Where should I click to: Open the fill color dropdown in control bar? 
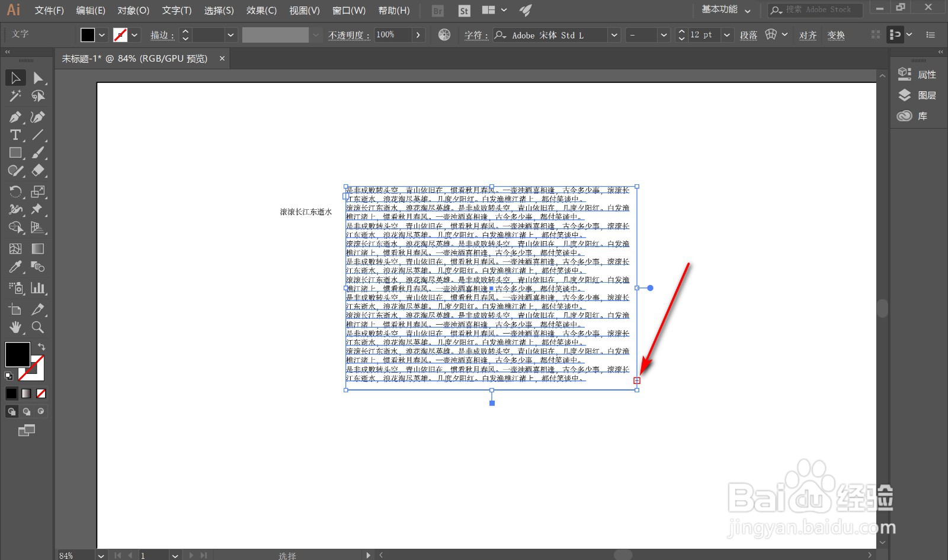point(102,35)
